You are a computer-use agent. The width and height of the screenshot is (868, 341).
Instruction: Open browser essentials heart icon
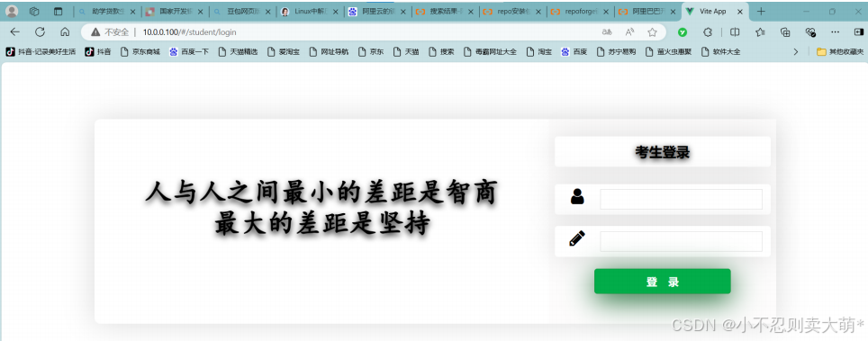pos(810,32)
